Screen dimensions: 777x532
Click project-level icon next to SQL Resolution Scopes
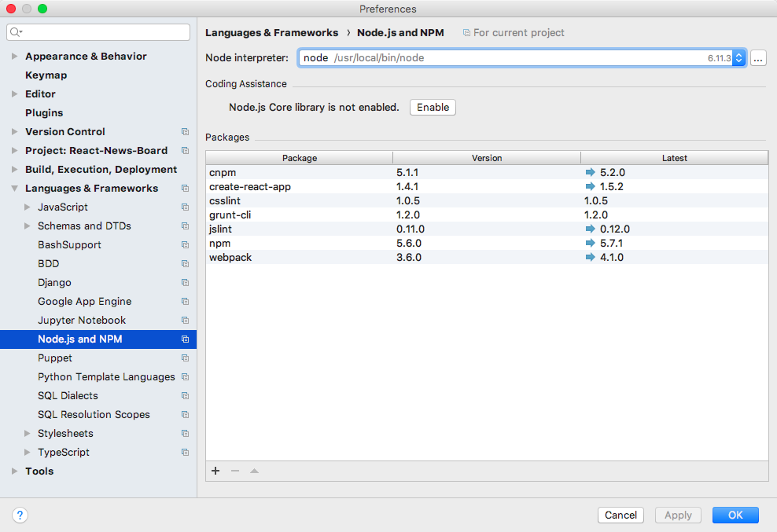coord(185,415)
